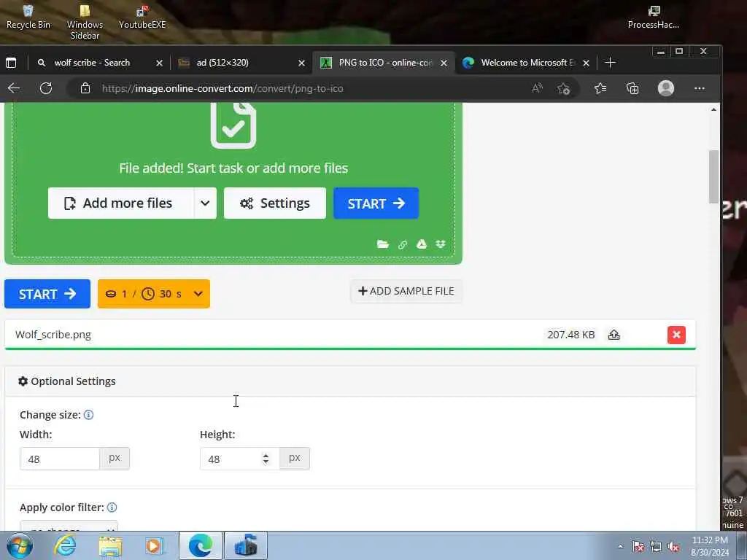The width and height of the screenshot is (747, 560).
Task: Close the ad (512×320) tab
Action: [301, 63]
